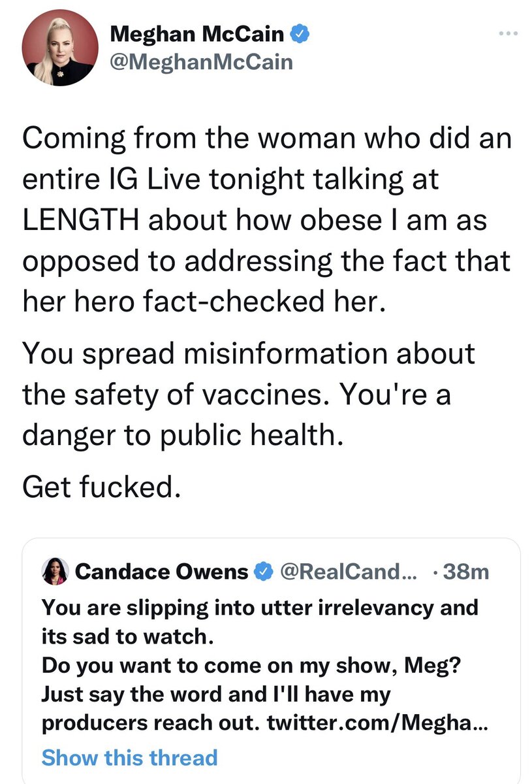Open the @MeghanMcCain handle link

(x=202, y=62)
